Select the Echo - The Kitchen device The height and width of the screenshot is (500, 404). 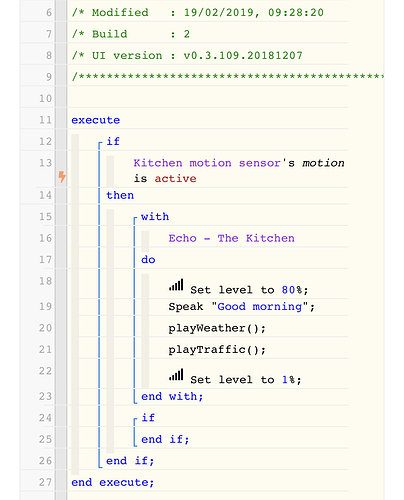tap(231, 238)
